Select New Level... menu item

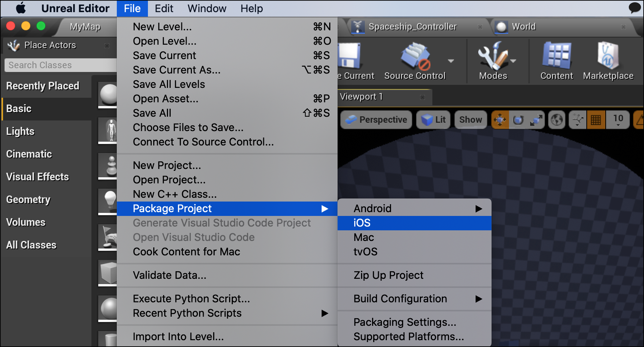click(227, 27)
